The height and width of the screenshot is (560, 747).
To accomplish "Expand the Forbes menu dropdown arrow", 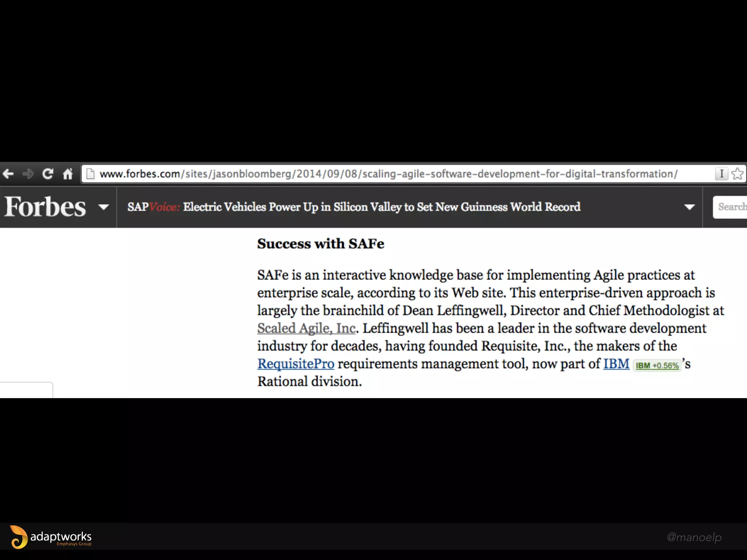I will click(x=104, y=207).
